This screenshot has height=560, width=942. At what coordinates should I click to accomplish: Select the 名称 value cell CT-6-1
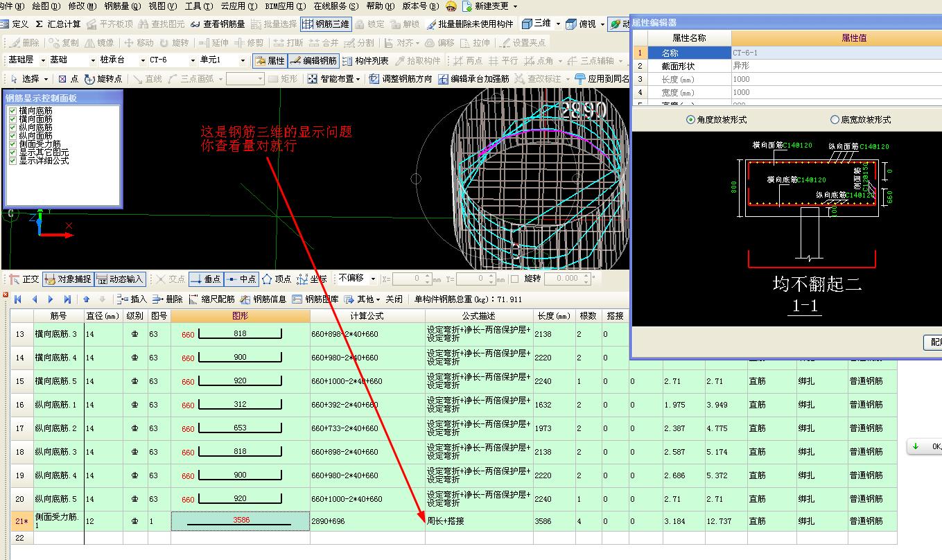coord(837,53)
